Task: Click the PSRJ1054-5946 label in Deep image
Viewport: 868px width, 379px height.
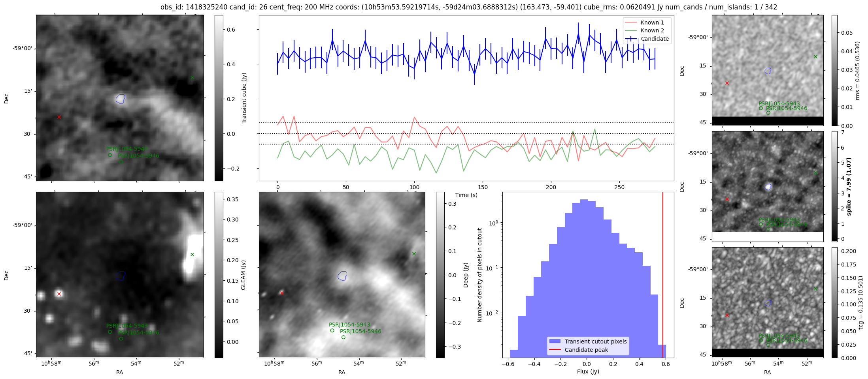Action: [x=360, y=332]
